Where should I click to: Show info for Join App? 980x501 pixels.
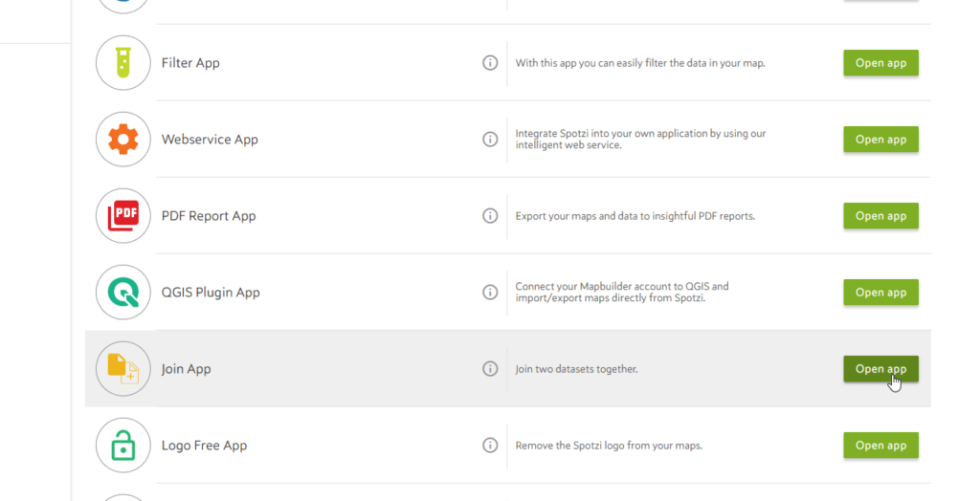pos(490,368)
